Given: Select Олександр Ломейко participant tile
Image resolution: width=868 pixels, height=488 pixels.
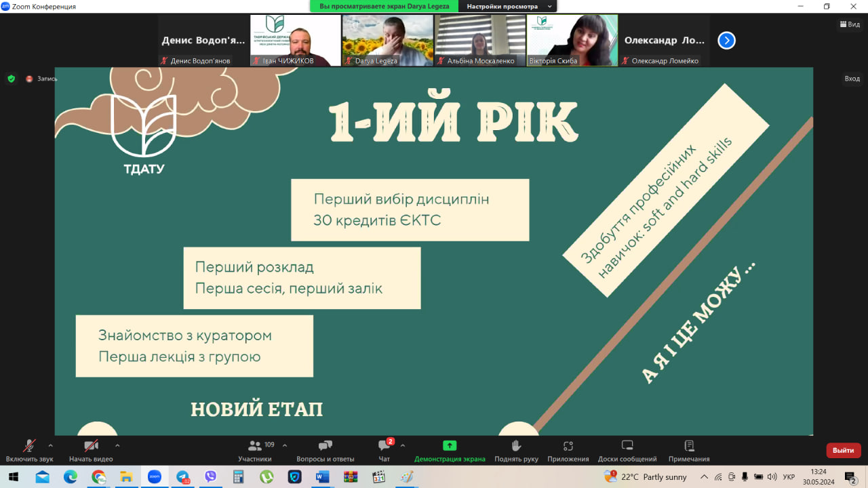Looking at the screenshot, I should point(665,41).
